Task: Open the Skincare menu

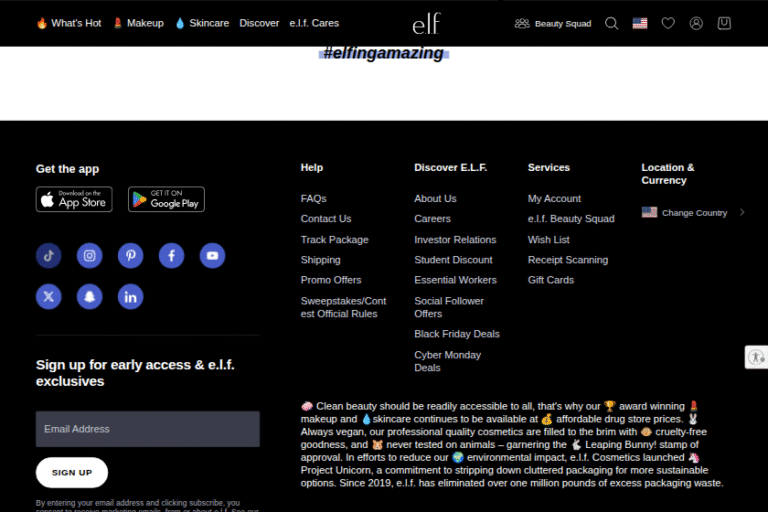Action: click(202, 23)
